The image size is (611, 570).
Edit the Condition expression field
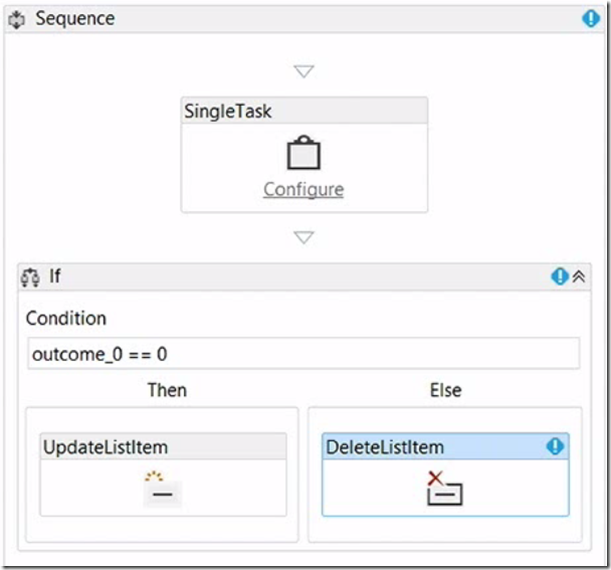point(304,354)
